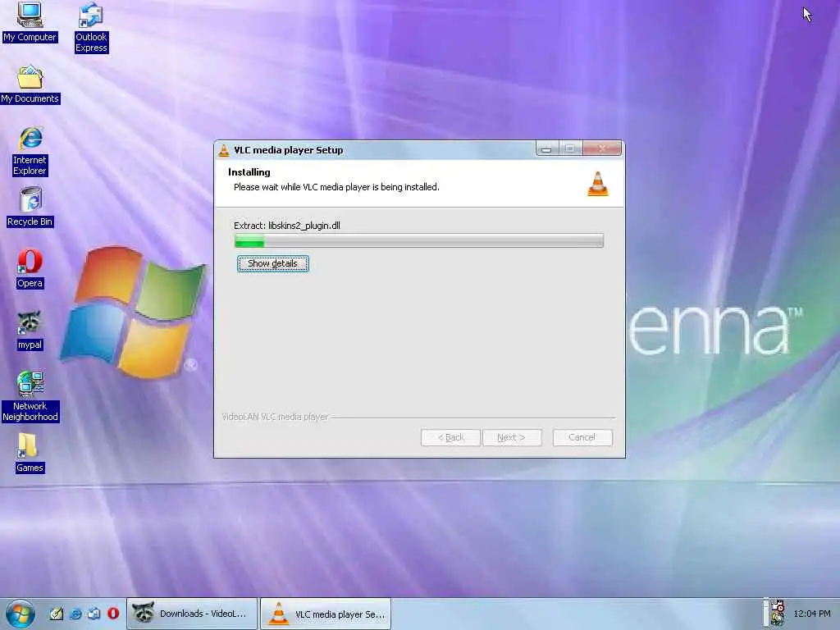Close the VLC media player Setup window
Viewport: 840px width, 630px height.
tap(601, 149)
